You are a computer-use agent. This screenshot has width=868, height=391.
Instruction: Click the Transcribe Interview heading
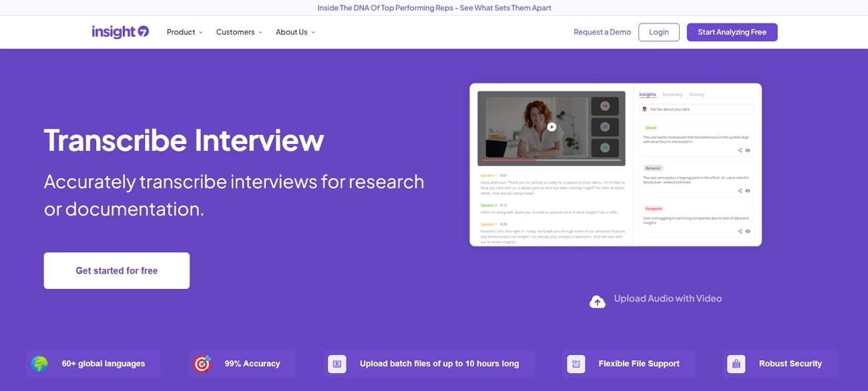pyautogui.click(x=184, y=140)
